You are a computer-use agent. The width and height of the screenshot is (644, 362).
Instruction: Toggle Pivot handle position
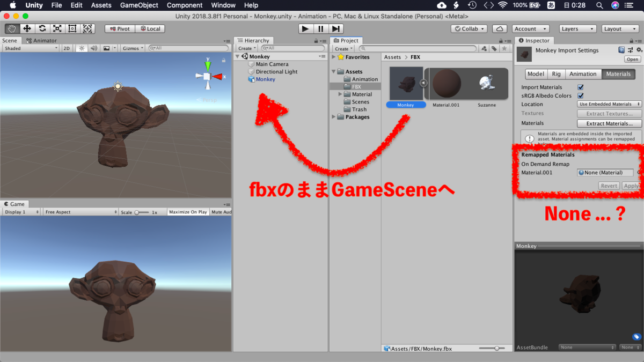click(x=120, y=28)
